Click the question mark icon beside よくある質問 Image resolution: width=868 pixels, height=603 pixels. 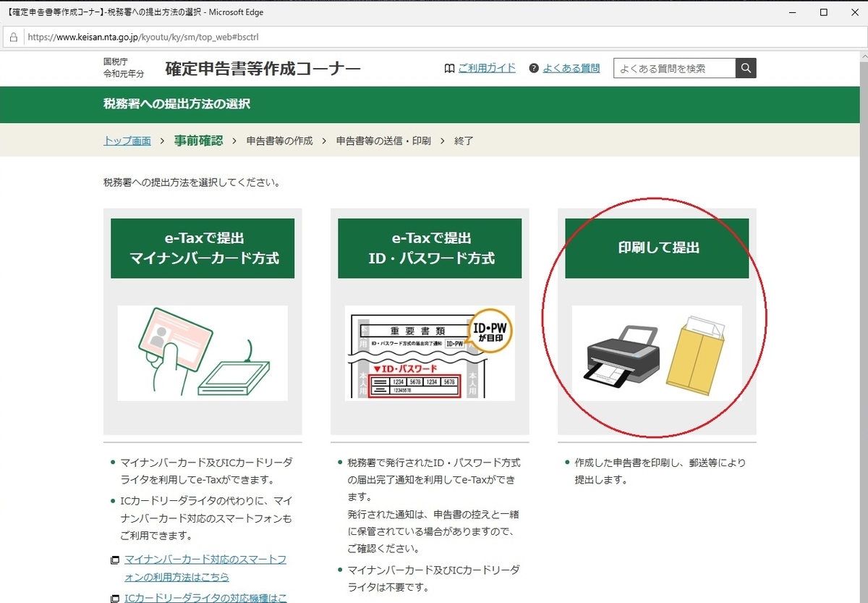coord(534,68)
